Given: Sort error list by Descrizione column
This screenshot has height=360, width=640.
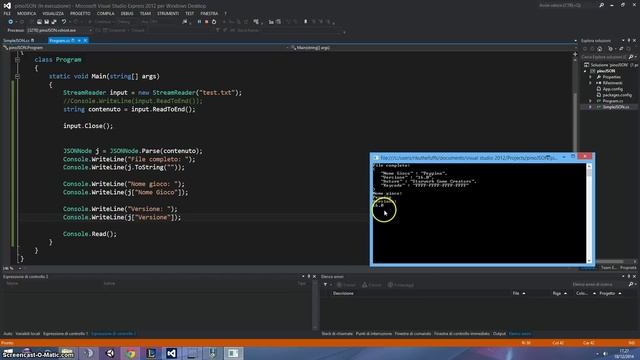Looking at the screenshot, I should tap(343, 293).
